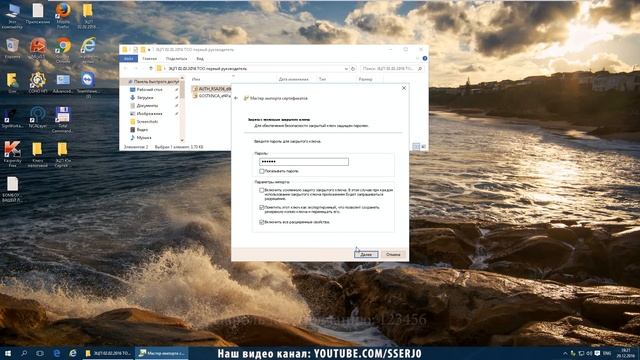This screenshot has height=360, width=640.
Task: Close the certificate import wizard dialog
Action: pyautogui.click(x=404, y=88)
